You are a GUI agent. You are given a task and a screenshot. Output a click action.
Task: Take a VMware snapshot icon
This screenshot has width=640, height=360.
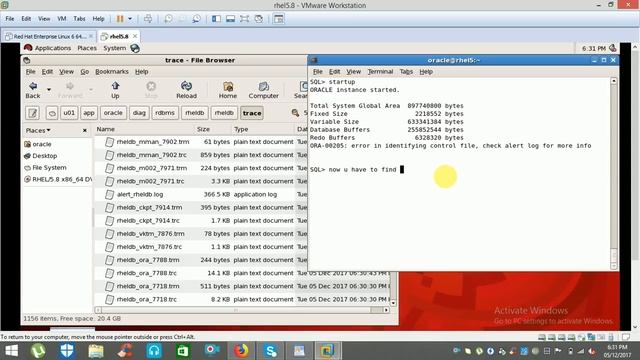168,19
